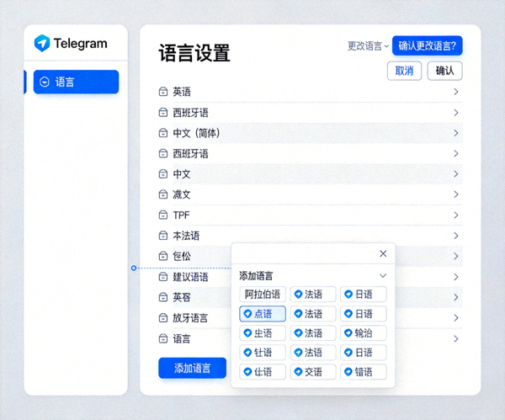This screenshot has height=420, width=505.
Task: Select the 阿拉伯语 chip
Action: pos(263,294)
